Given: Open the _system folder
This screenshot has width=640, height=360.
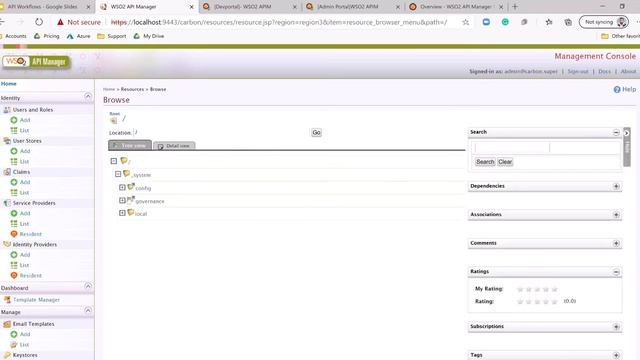Looking at the screenshot, I should (141, 175).
